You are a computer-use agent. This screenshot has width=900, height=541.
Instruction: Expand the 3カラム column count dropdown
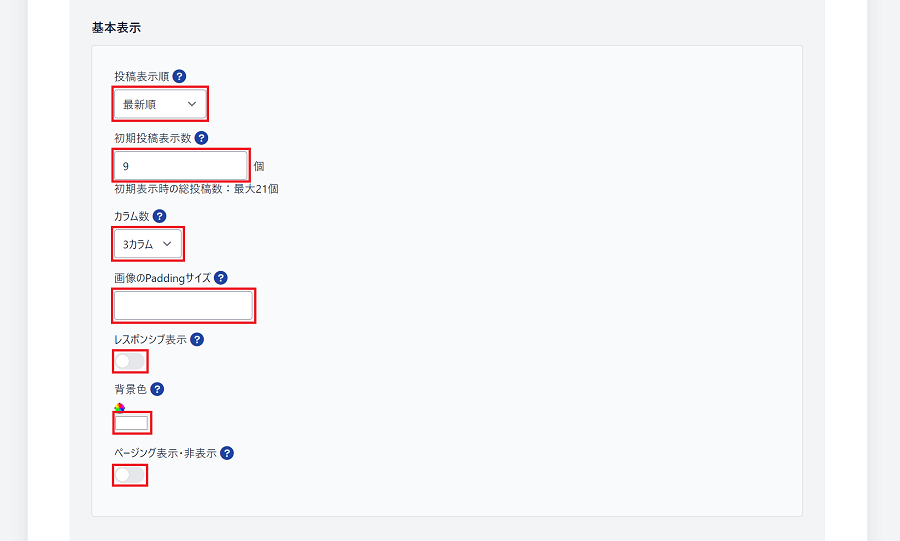148,244
